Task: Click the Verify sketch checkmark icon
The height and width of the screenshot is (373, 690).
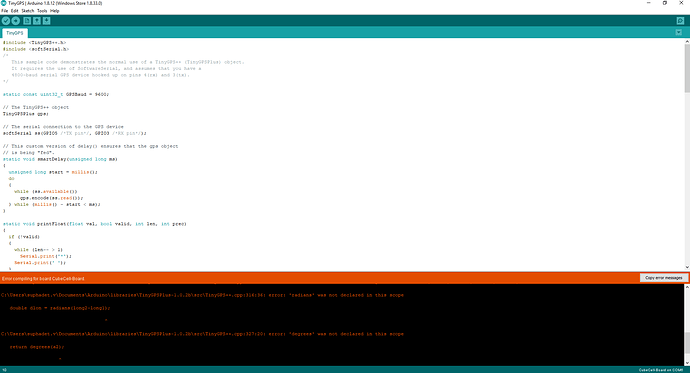Action: pos(6,21)
